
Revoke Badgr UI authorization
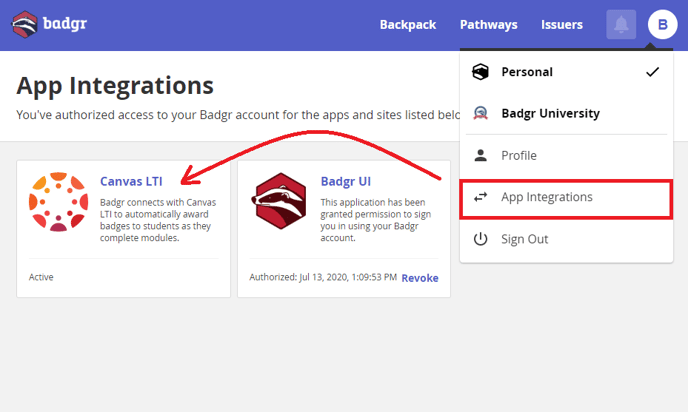pyautogui.click(x=420, y=278)
